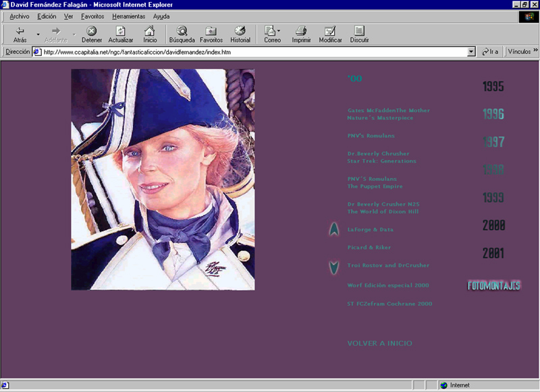Expand the address bar dropdown

point(471,52)
